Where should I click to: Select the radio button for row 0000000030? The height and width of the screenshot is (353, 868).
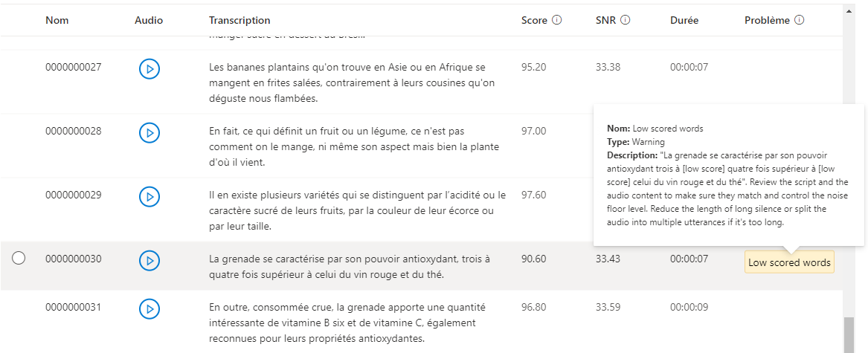[19, 258]
